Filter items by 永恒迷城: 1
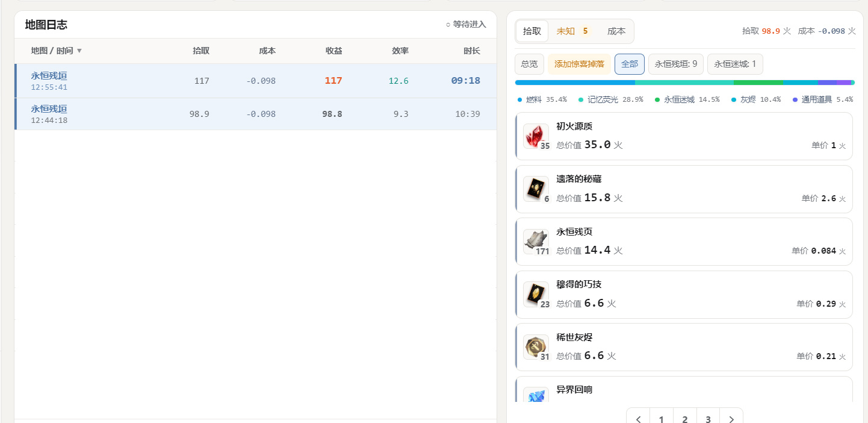The image size is (868, 423). click(735, 64)
